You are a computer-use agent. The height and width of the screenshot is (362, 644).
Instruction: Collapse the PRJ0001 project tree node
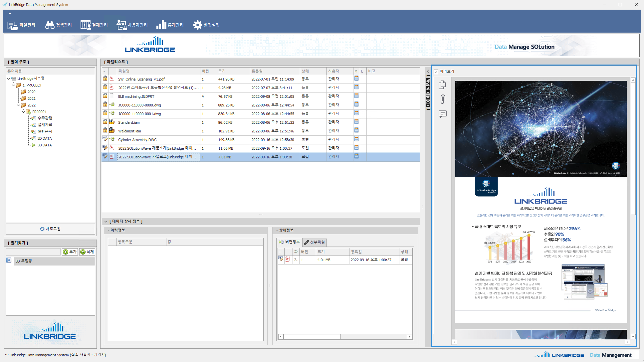(23, 112)
